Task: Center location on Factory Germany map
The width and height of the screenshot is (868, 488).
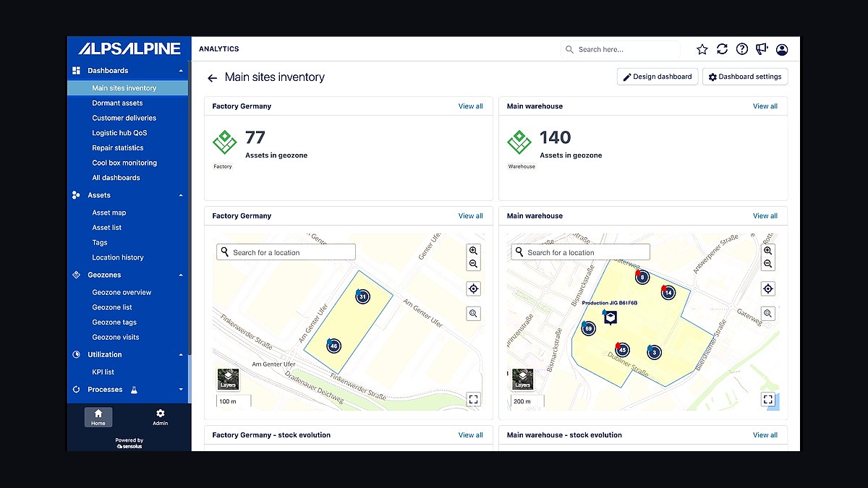Action: pyautogui.click(x=474, y=289)
